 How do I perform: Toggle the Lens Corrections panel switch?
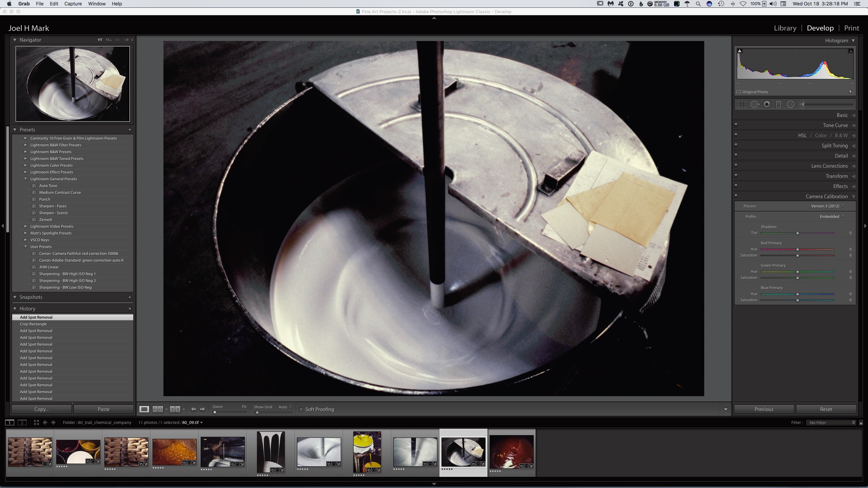click(736, 166)
